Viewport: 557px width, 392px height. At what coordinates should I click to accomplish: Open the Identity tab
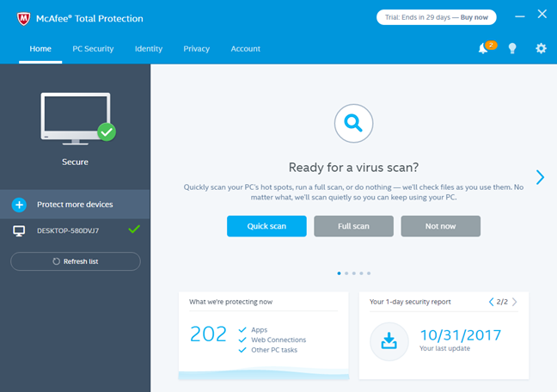pyautogui.click(x=149, y=49)
